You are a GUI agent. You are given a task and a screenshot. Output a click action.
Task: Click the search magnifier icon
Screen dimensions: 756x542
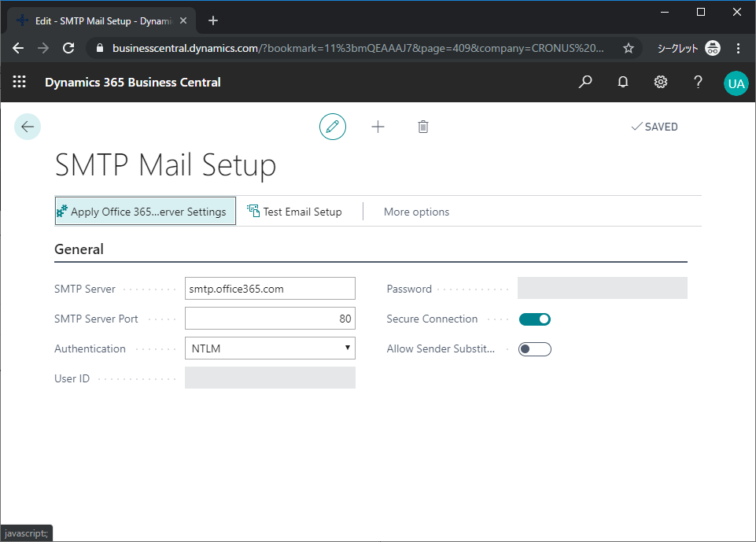pyautogui.click(x=585, y=82)
